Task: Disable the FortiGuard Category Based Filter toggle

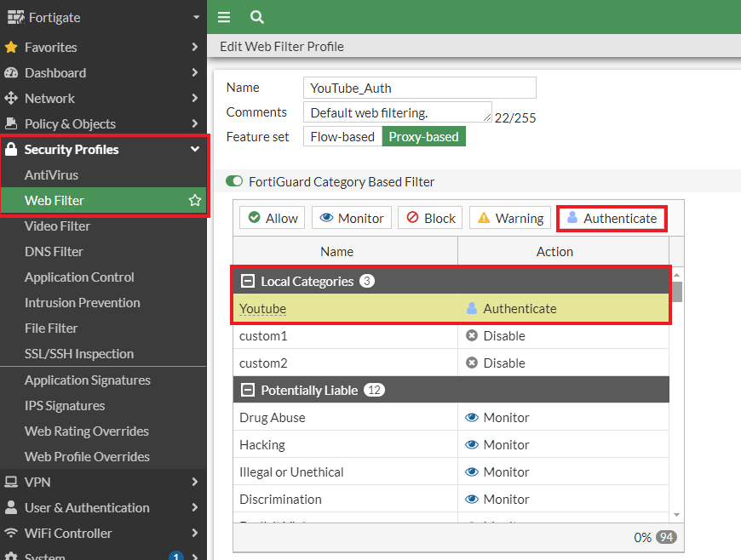Action: coord(234,181)
